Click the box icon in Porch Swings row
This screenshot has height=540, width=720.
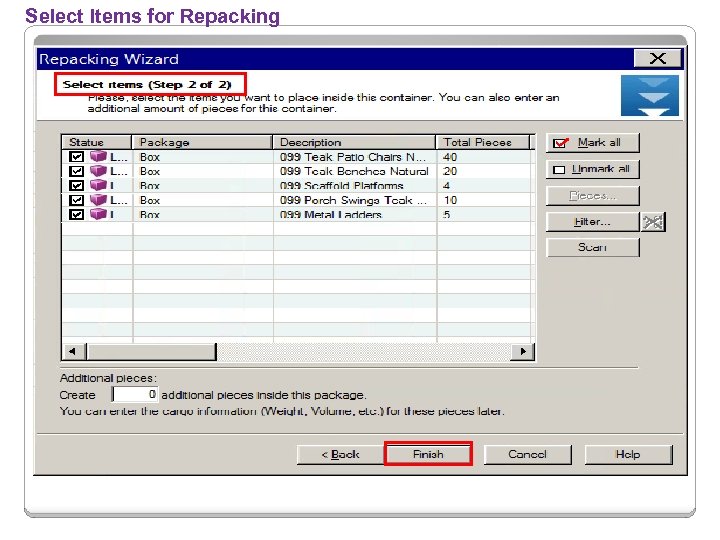coord(98,200)
